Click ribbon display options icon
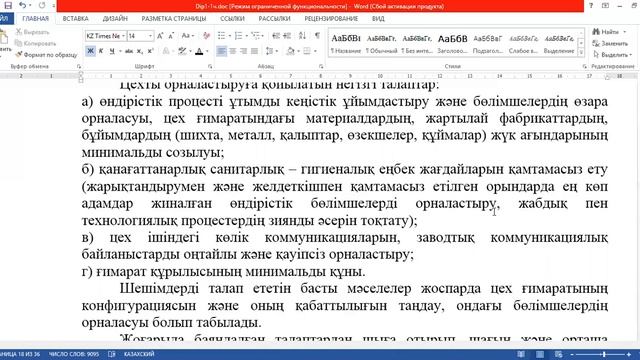The width and height of the screenshot is (640, 360). pyautogui.click(x=605, y=6)
